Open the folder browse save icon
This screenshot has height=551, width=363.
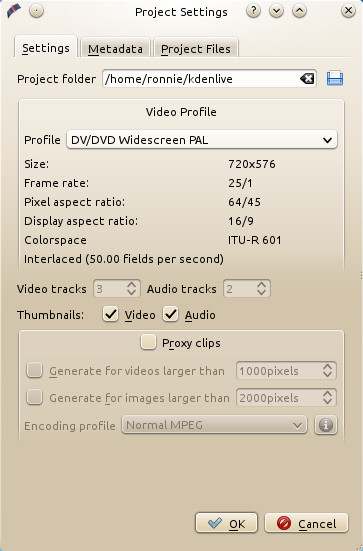335,78
